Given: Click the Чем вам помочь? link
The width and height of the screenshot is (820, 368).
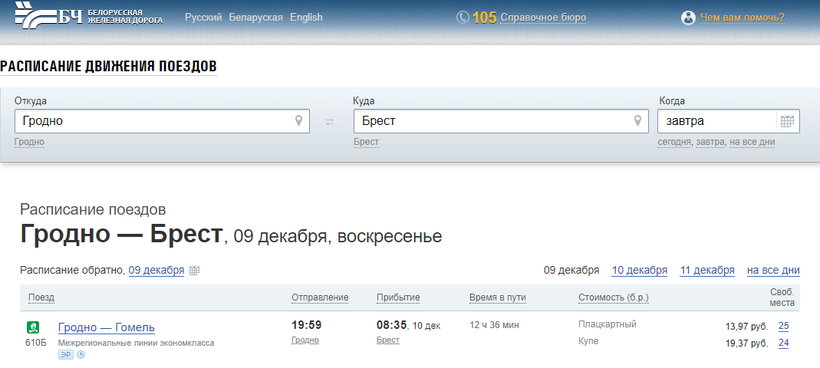Looking at the screenshot, I should [743, 18].
